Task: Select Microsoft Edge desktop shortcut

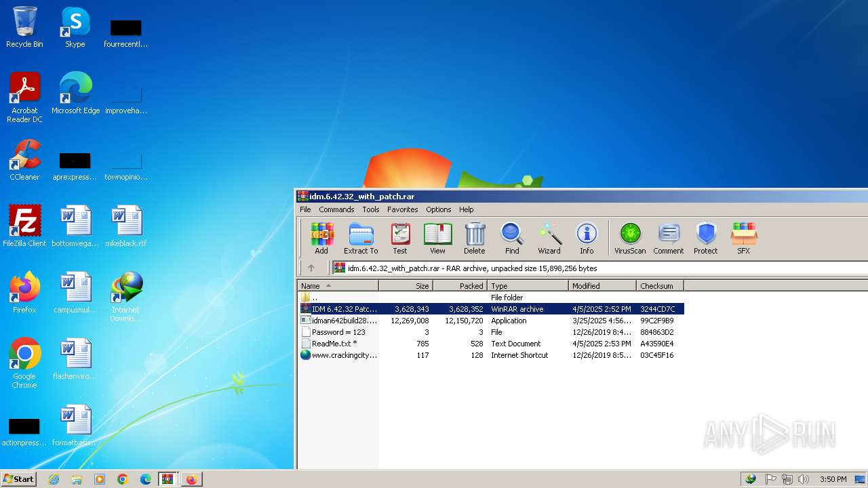Action: [75, 94]
